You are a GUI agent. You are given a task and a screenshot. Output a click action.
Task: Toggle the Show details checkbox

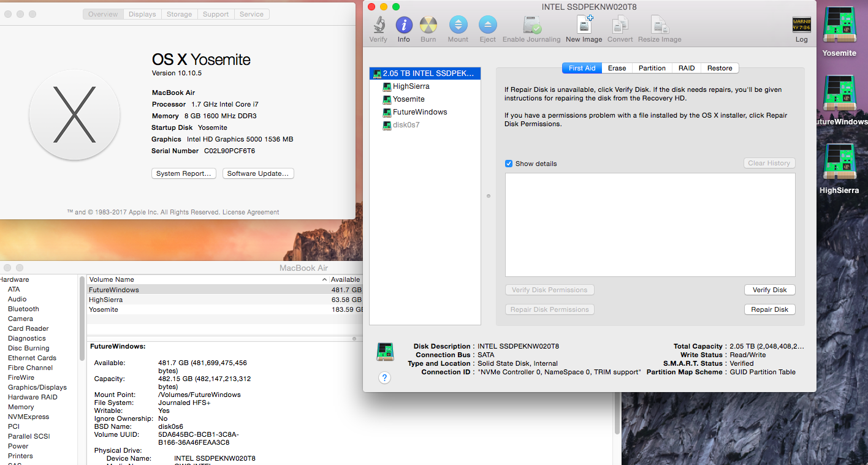coord(509,164)
